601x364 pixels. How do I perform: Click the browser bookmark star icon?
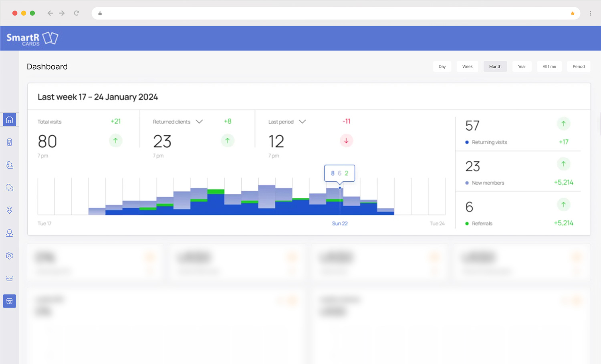(x=573, y=13)
